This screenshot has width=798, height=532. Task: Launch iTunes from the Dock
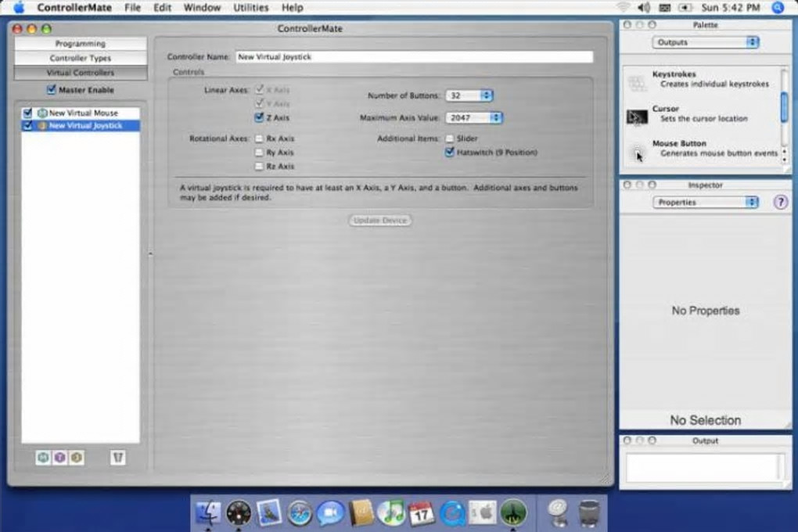pyautogui.click(x=391, y=512)
